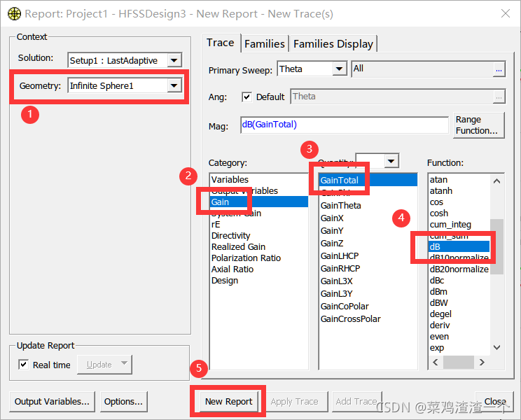Select GainX quantity
This screenshot has width=521, height=420.
(x=332, y=218)
